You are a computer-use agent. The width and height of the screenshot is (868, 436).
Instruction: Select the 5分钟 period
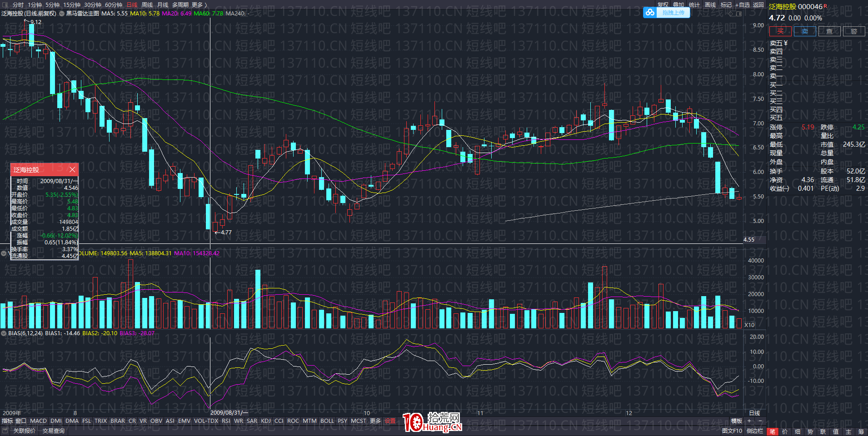pos(52,5)
